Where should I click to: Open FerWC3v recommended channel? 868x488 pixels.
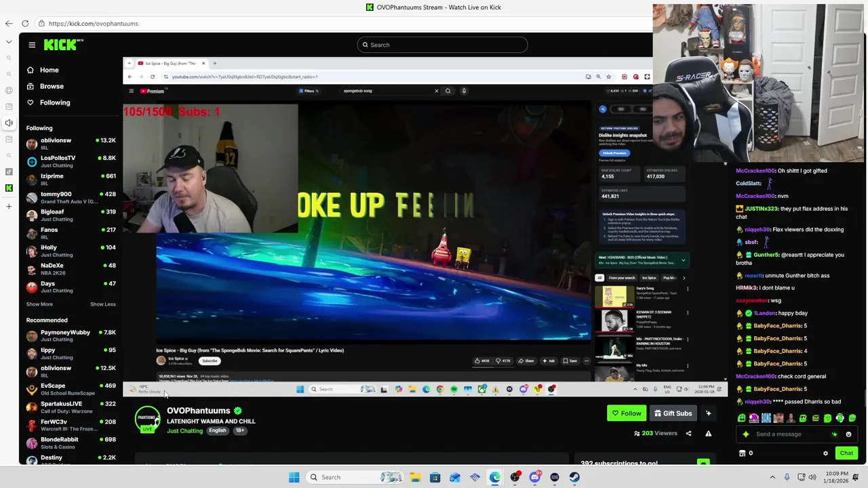coord(71,425)
